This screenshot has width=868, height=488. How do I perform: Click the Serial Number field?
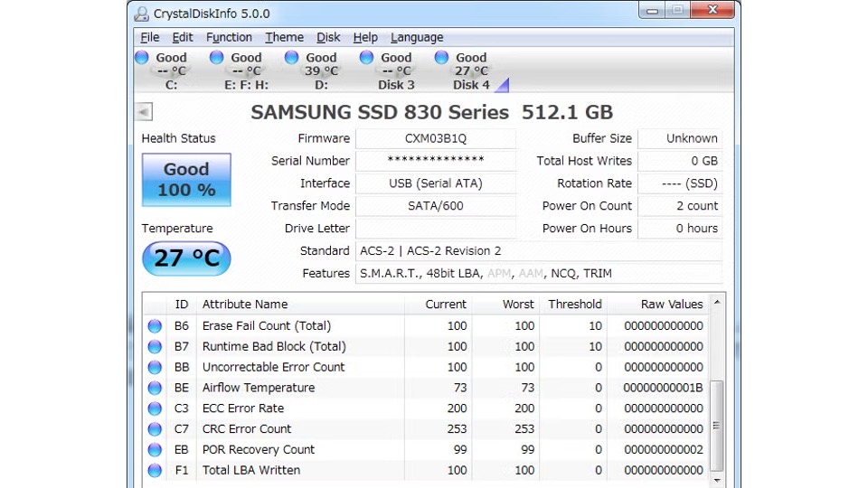435,161
